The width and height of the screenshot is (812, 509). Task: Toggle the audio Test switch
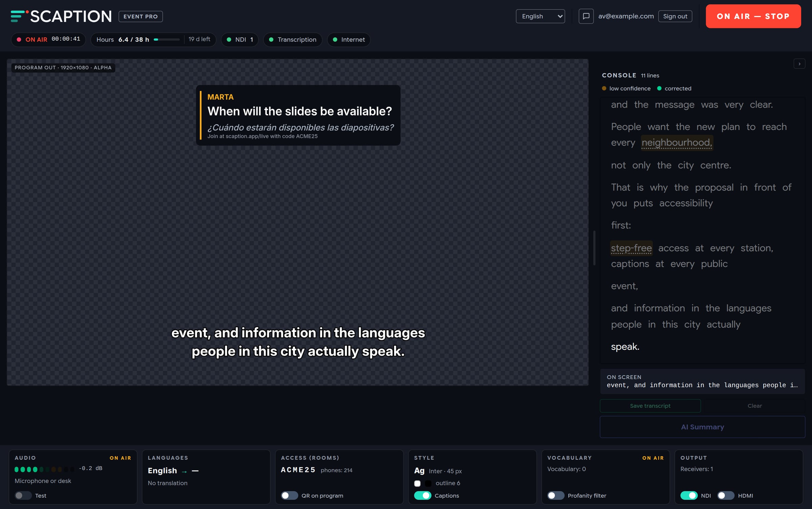(23, 495)
